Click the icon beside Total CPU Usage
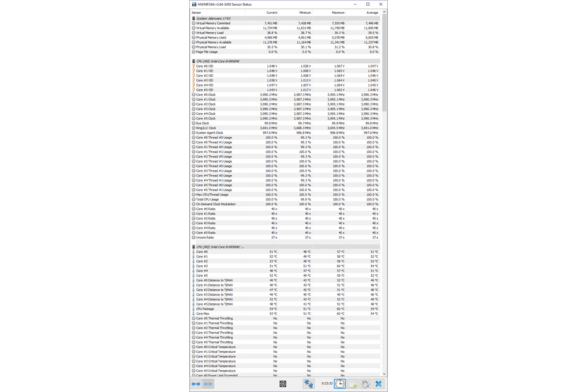 click(x=194, y=199)
